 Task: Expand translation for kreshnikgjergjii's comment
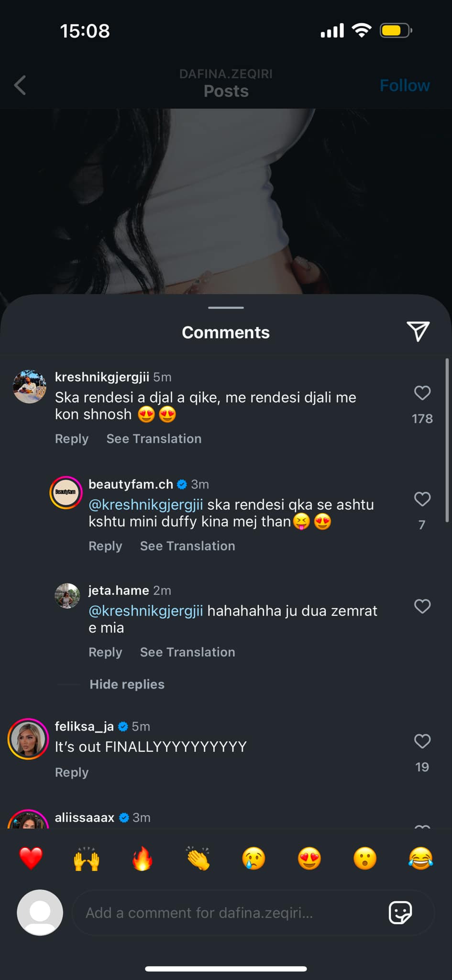click(x=154, y=439)
